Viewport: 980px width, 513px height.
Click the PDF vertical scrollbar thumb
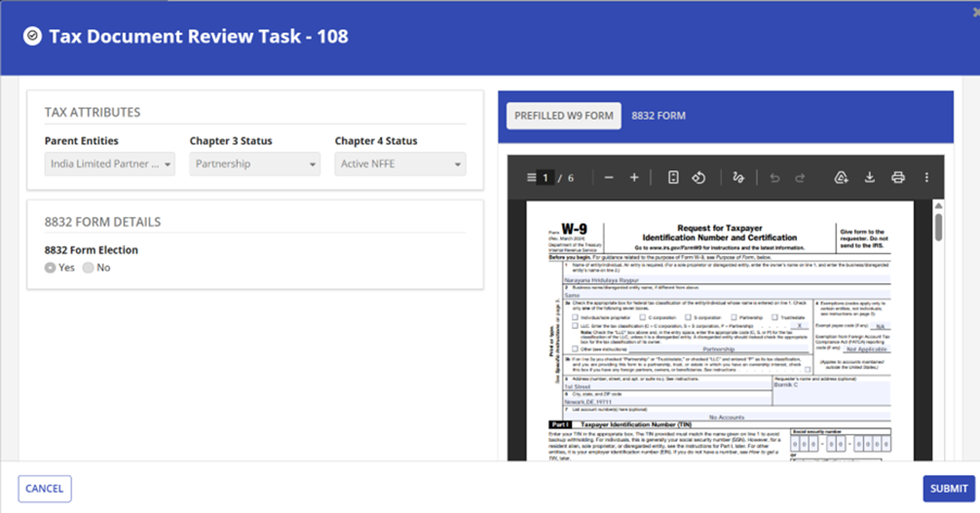pos(939,227)
